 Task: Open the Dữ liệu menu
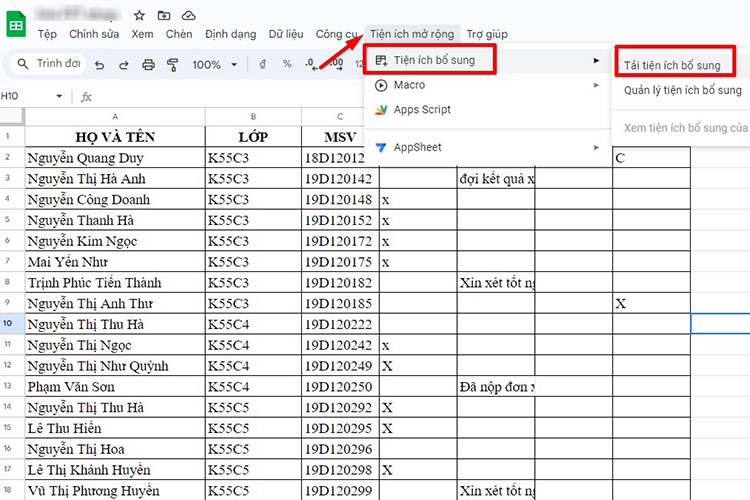tap(286, 34)
